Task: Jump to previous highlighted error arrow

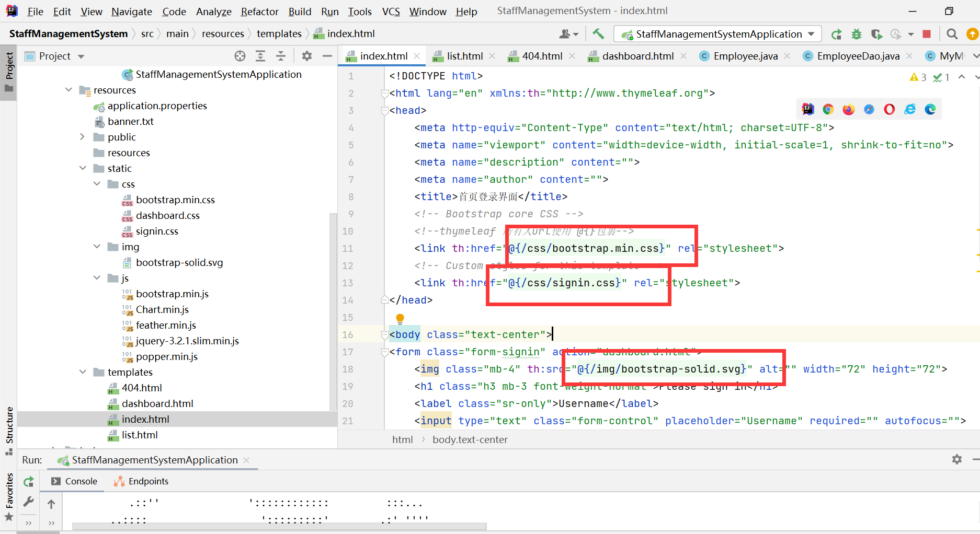Action: pos(961,77)
